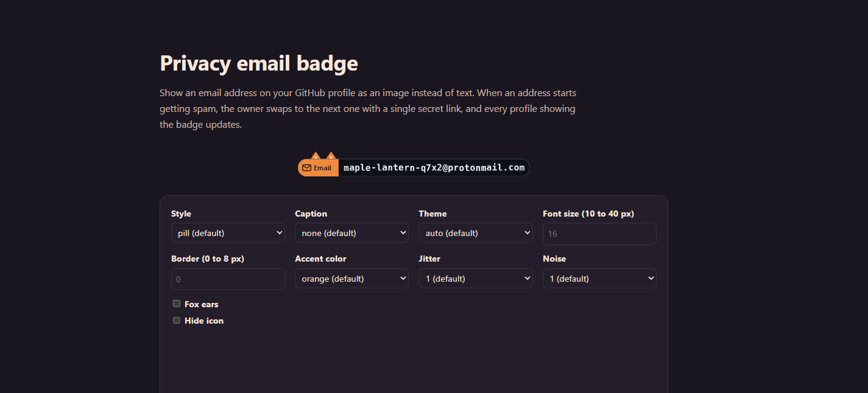Focus the Font size input field
The image size is (868, 393).
pos(599,234)
